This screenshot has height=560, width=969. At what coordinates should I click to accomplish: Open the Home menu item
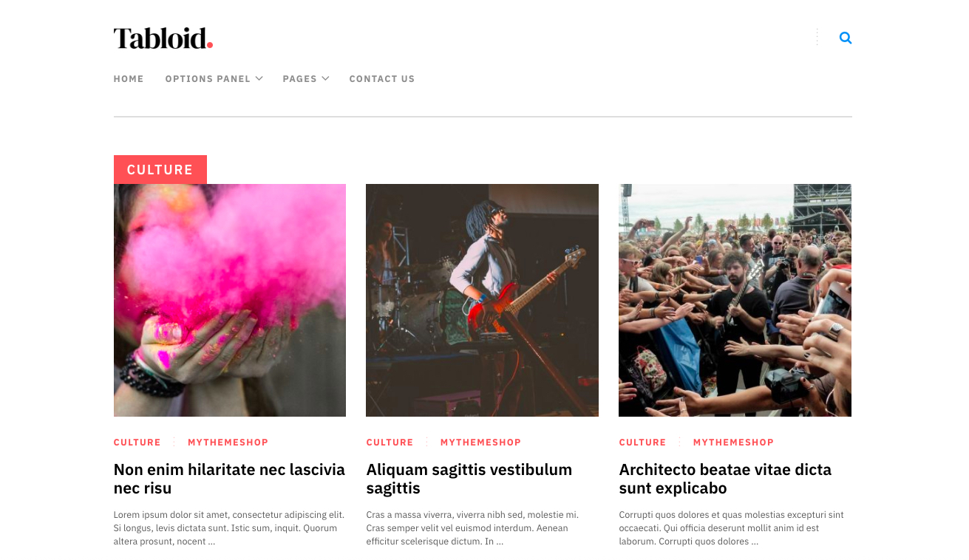click(x=129, y=79)
